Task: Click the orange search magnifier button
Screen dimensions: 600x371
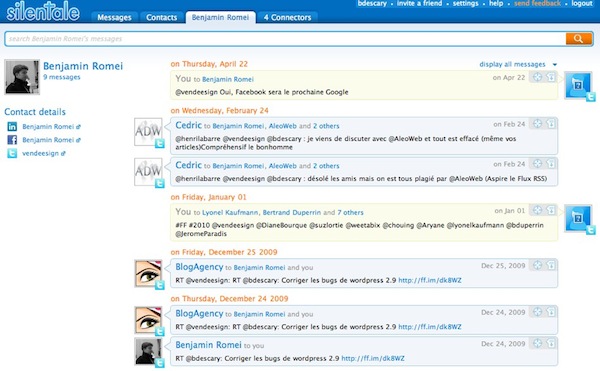Action: [x=578, y=39]
